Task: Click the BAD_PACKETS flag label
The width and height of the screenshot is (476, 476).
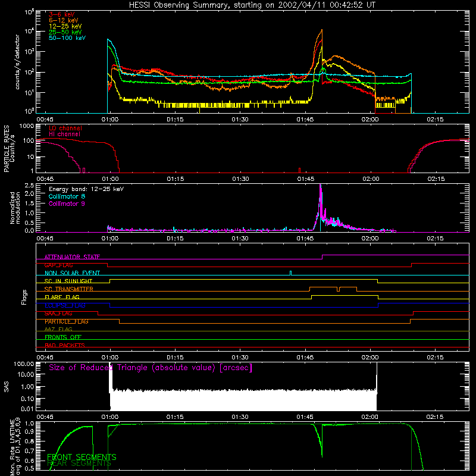Action: coord(65,345)
